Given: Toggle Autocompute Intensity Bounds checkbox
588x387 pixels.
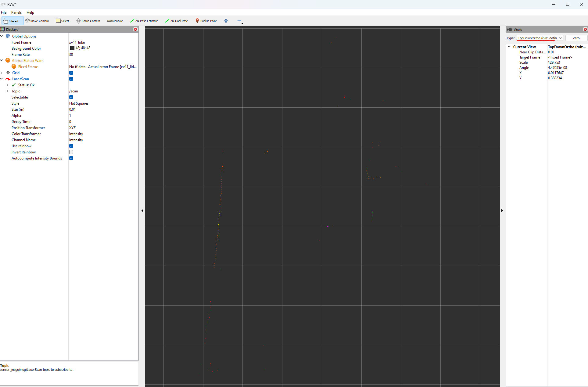Looking at the screenshot, I should point(71,158).
